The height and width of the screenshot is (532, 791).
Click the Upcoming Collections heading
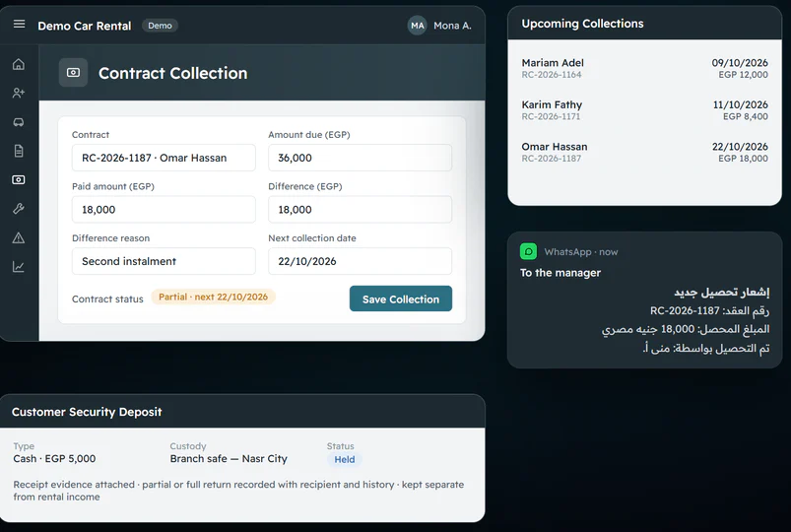582,24
